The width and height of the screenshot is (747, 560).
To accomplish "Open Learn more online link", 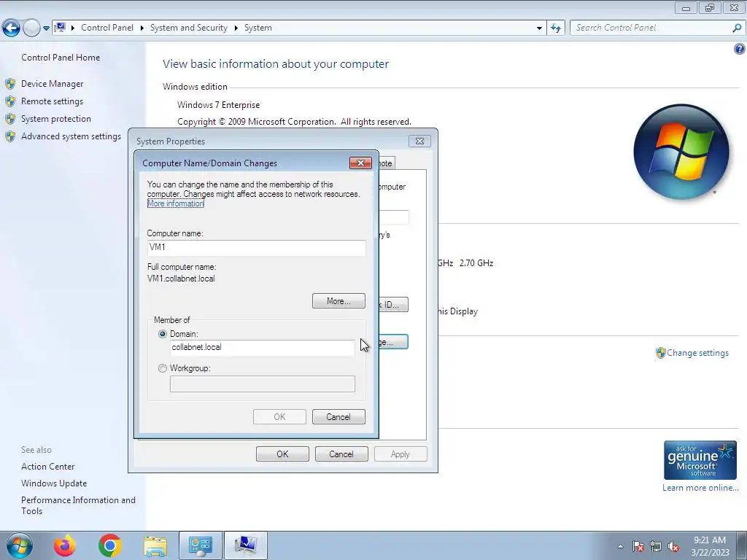I will 700,488.
